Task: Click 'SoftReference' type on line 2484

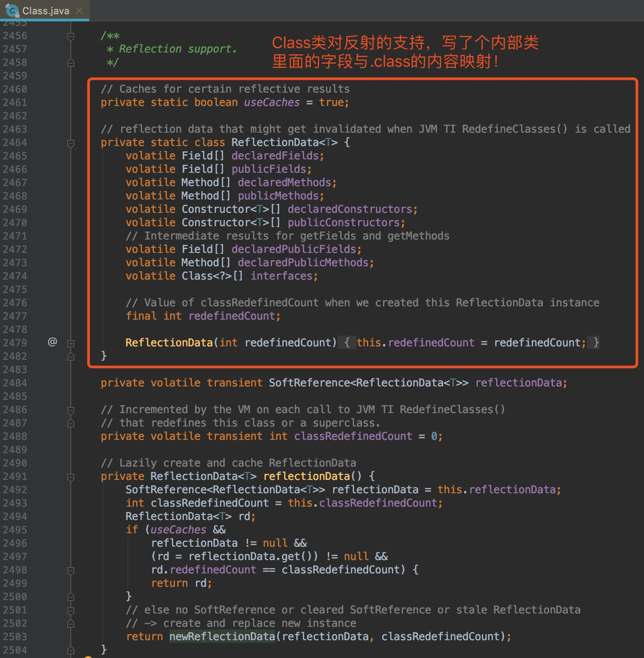Action: coord(310,383)
